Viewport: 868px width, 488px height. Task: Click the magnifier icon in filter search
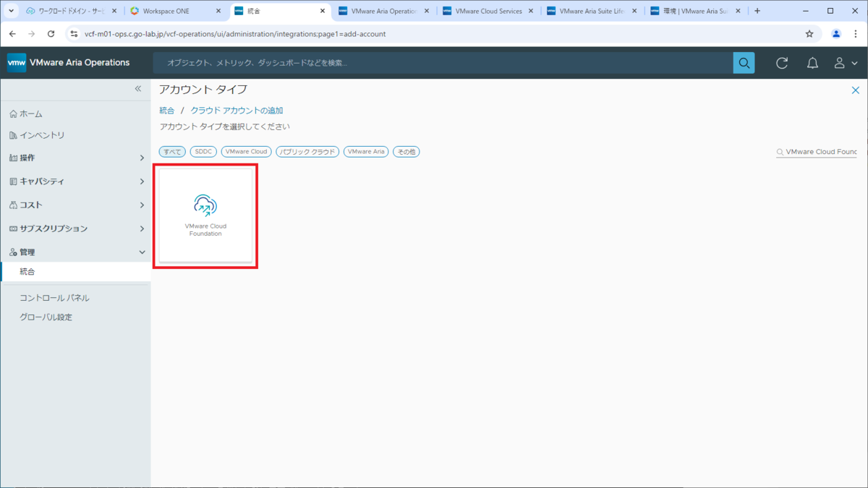[780, 153]
